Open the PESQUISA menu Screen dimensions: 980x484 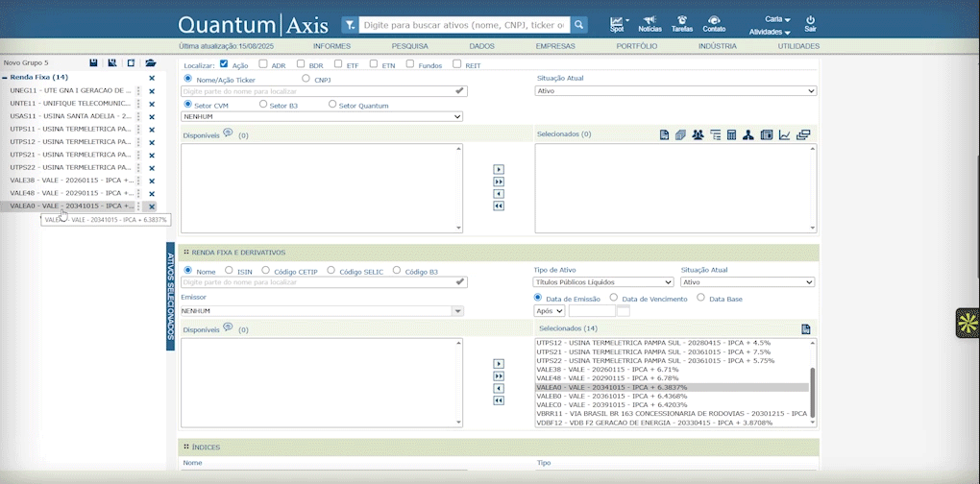410,46
